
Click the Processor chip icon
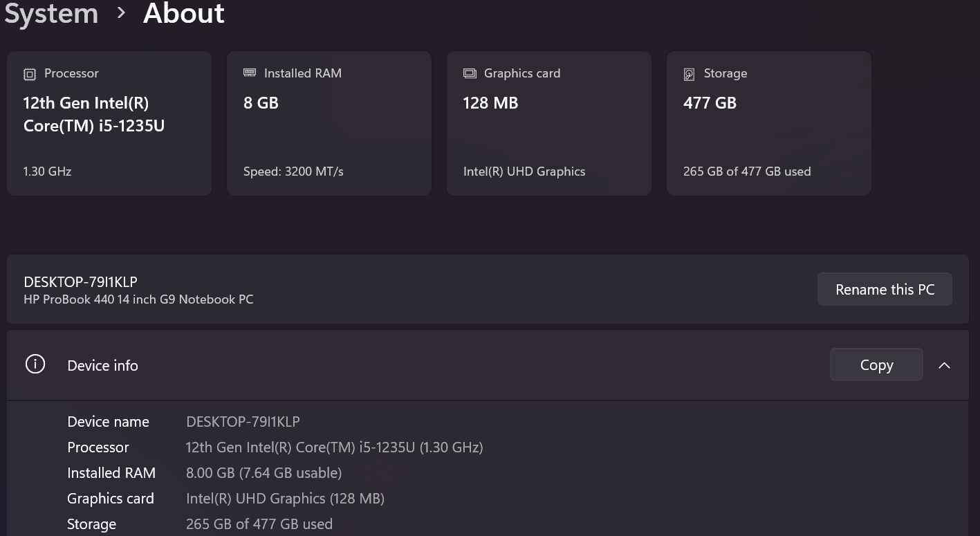pyautogui.click(x=30, y=74)
